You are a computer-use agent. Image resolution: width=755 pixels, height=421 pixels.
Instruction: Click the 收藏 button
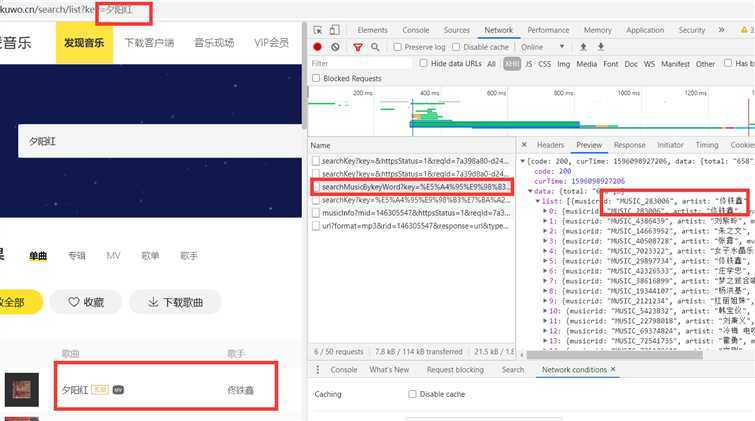86,302
